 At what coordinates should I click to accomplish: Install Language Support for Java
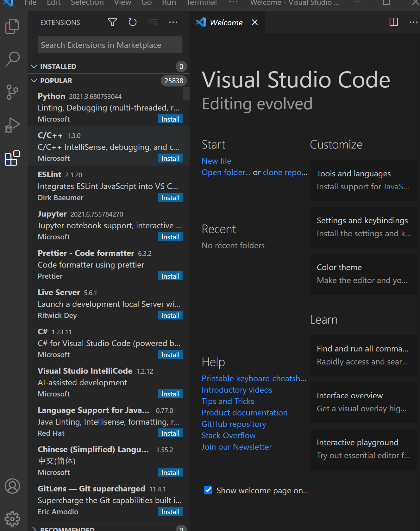[x=170, y=433]
